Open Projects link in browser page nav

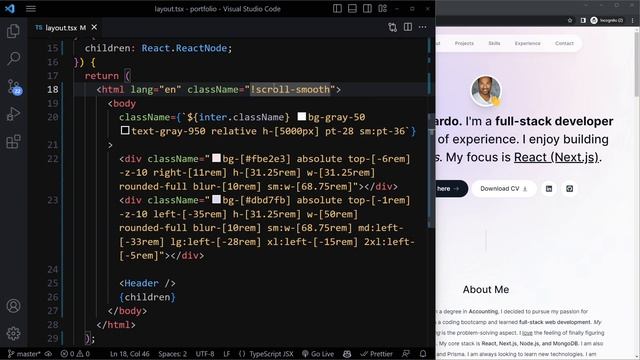coord(464,43)
